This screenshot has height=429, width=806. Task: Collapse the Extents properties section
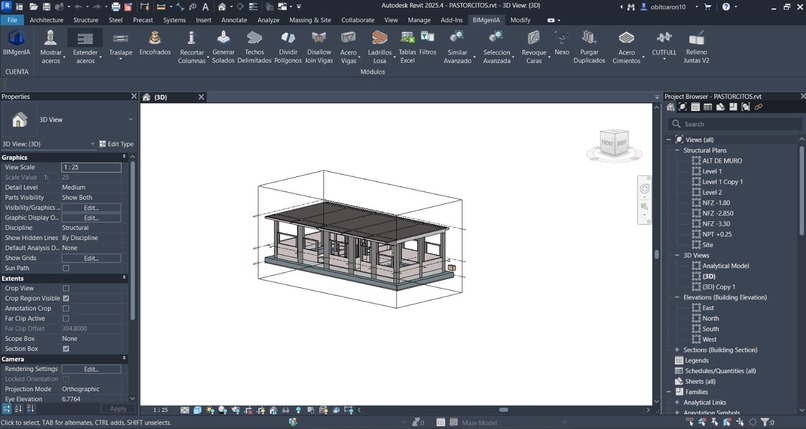124,278
